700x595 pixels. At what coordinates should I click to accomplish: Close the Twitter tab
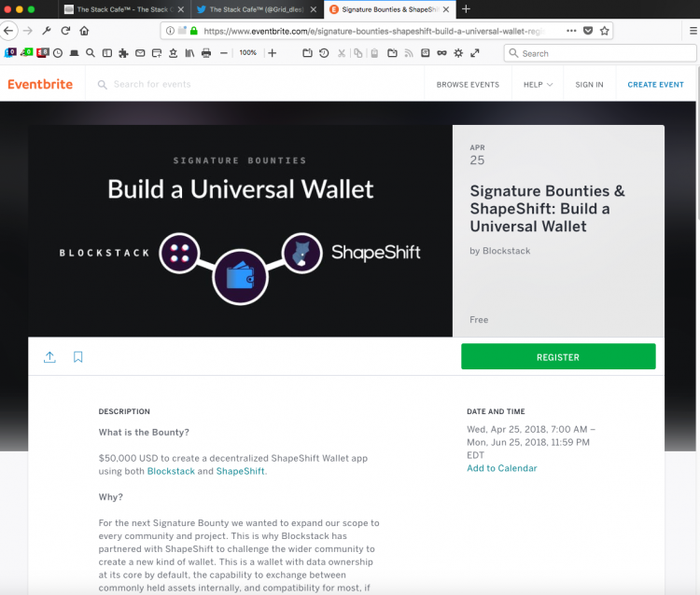pos(314,9)
